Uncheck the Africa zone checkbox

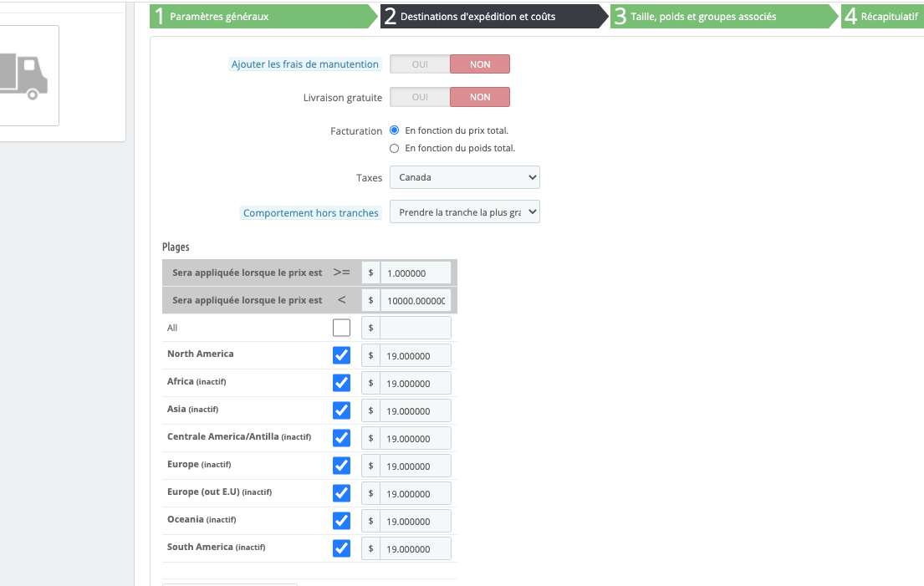[341, 383]
